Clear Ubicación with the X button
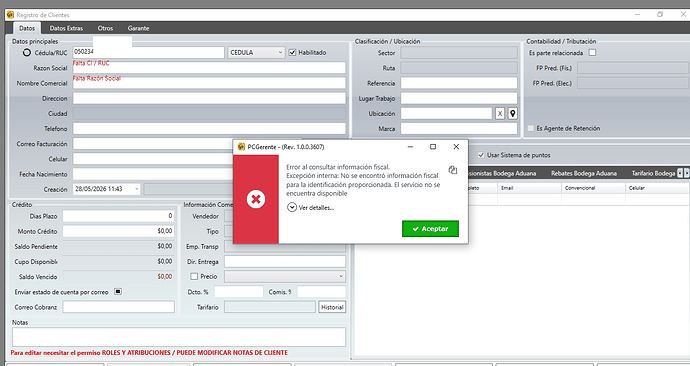Screen dimensions: 690x366 tap(500, 113)
